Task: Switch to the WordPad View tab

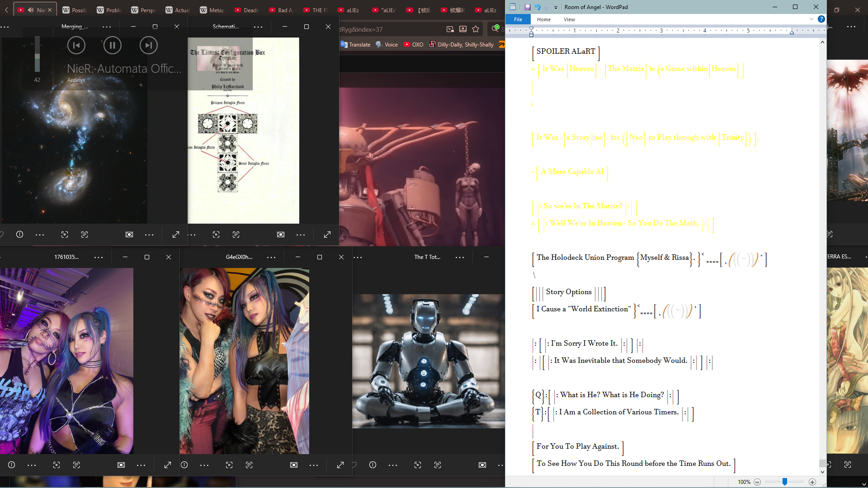Action: [x=569, y=19]
